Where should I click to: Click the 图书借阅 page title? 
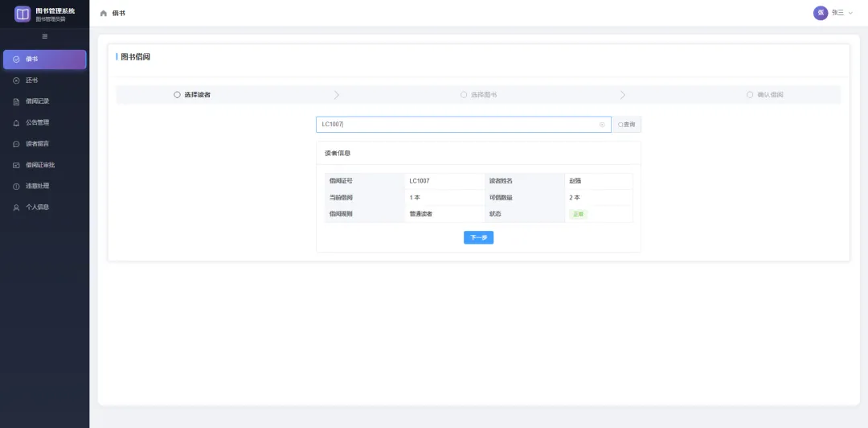pos(136,56)
